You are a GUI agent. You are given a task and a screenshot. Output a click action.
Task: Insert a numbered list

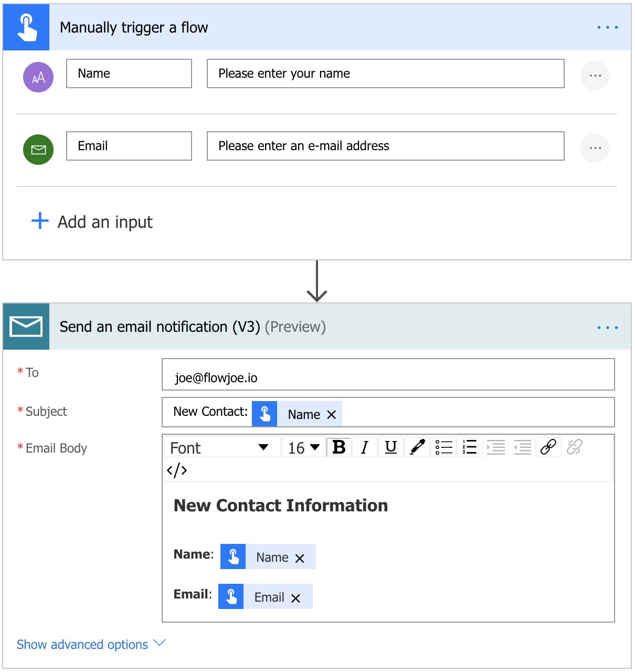(470, 447)
